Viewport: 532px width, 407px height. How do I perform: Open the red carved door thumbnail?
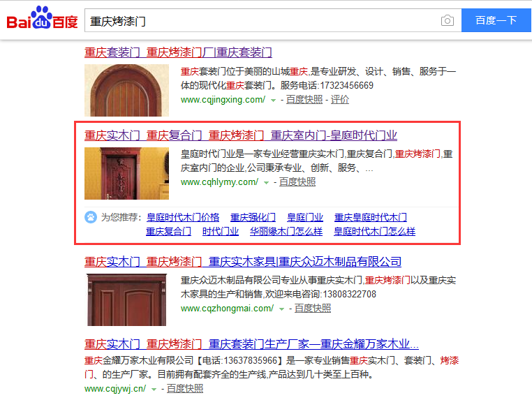coord(126,173)
